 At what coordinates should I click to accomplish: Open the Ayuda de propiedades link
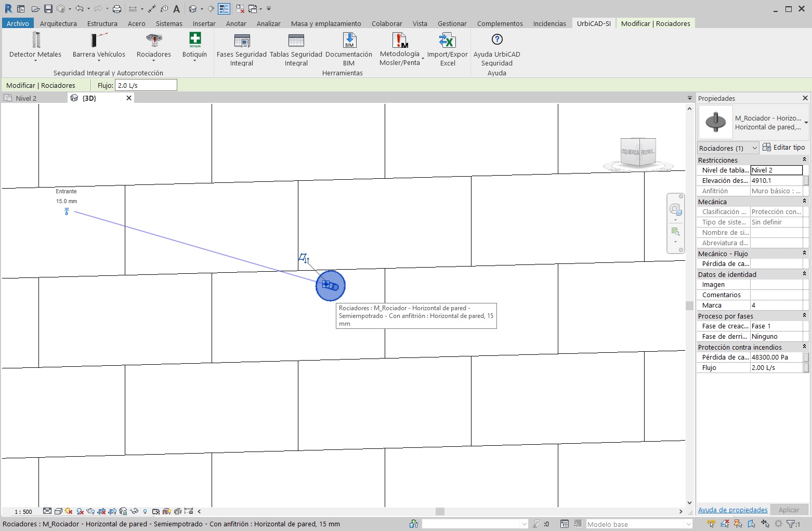[x=732, y=510]
